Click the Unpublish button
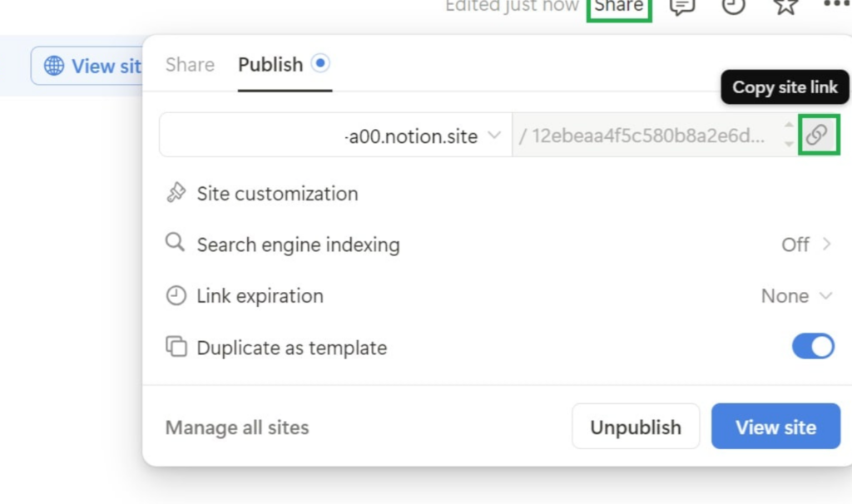 pyautogui.click(x=635, y=427)
